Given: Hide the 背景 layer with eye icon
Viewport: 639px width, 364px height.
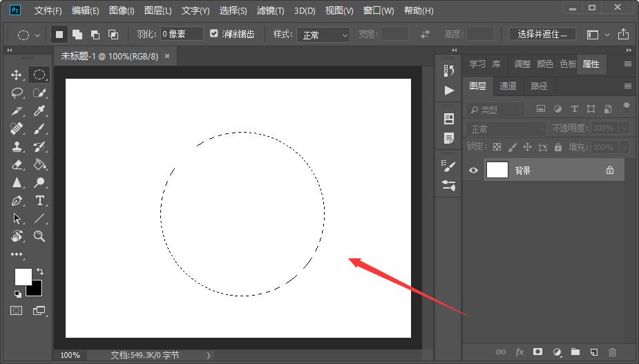Looking at the screenshot, I should click(473, 171).
